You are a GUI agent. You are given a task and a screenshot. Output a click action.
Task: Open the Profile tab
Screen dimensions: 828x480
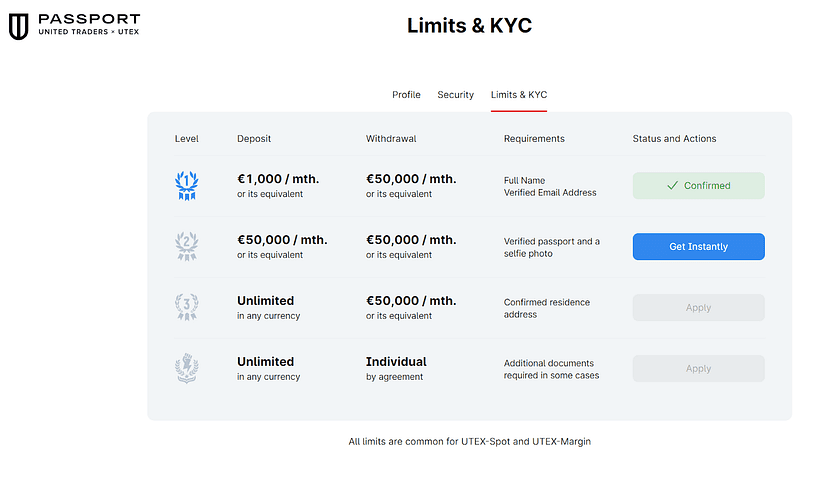(406, 95)
